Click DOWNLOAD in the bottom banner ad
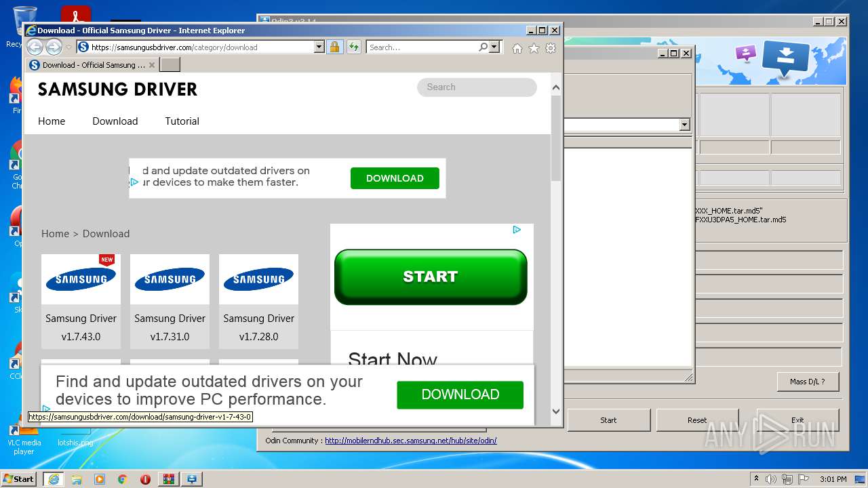Viewport: 868px width, 488px height. (x=460, y=394)
